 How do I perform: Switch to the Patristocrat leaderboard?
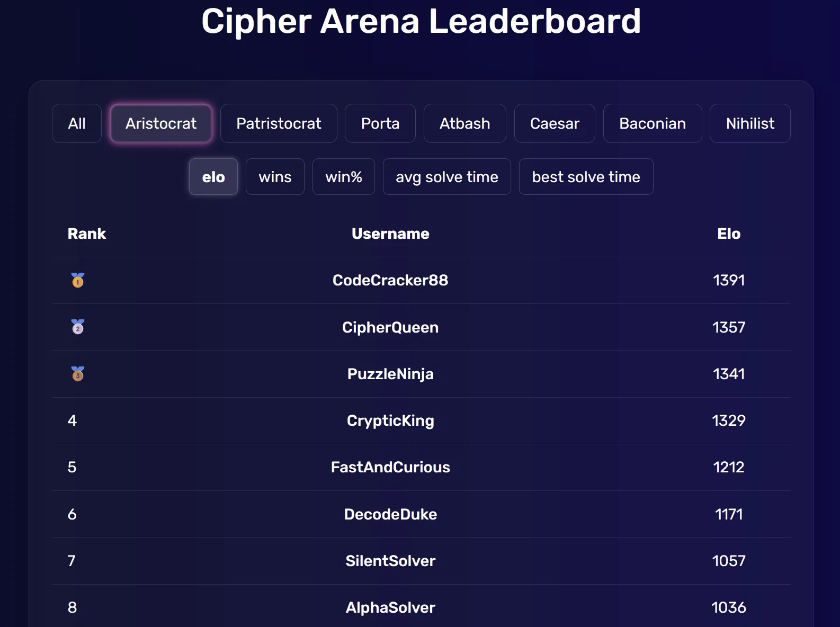coord(279,123)
